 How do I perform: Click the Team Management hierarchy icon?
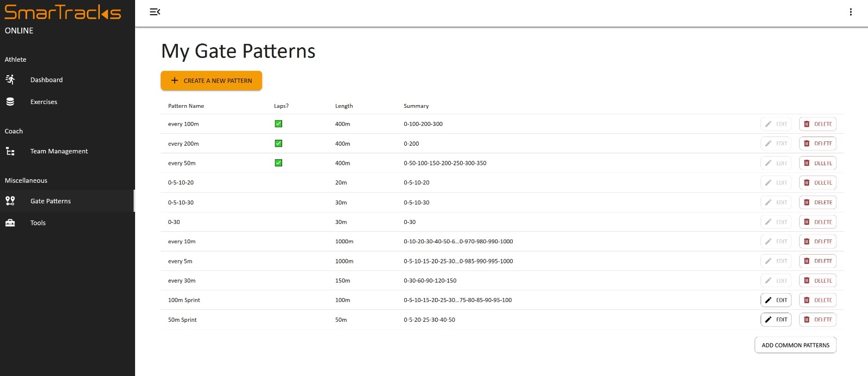[x=10, y=151]
